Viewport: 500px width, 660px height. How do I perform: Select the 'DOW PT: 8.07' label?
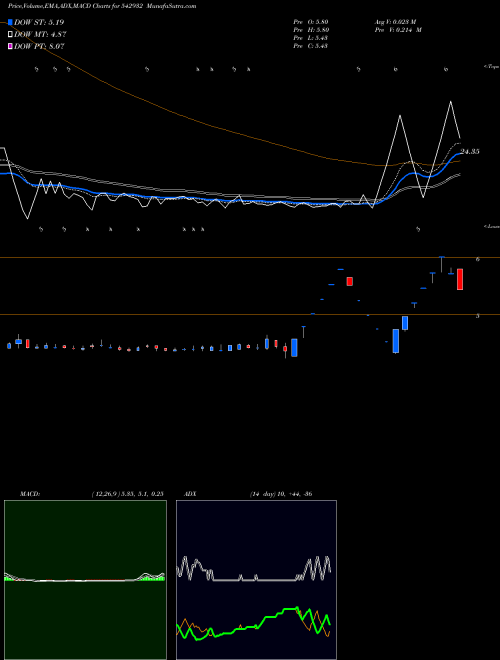[39, 46]
